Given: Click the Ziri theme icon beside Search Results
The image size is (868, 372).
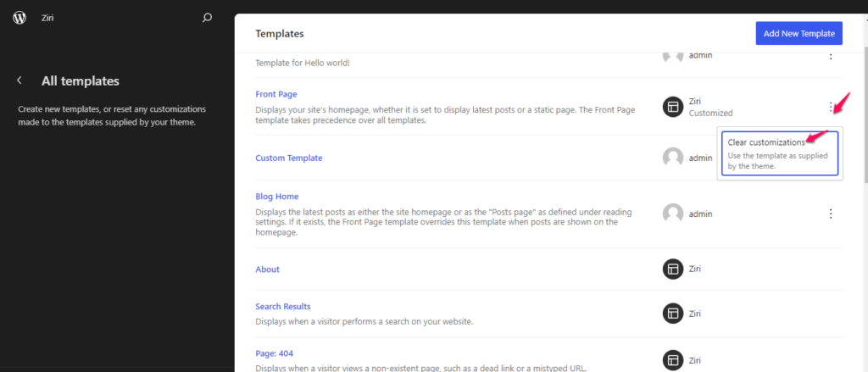Looking at the screenshot, I should click(x=673, y=314).
